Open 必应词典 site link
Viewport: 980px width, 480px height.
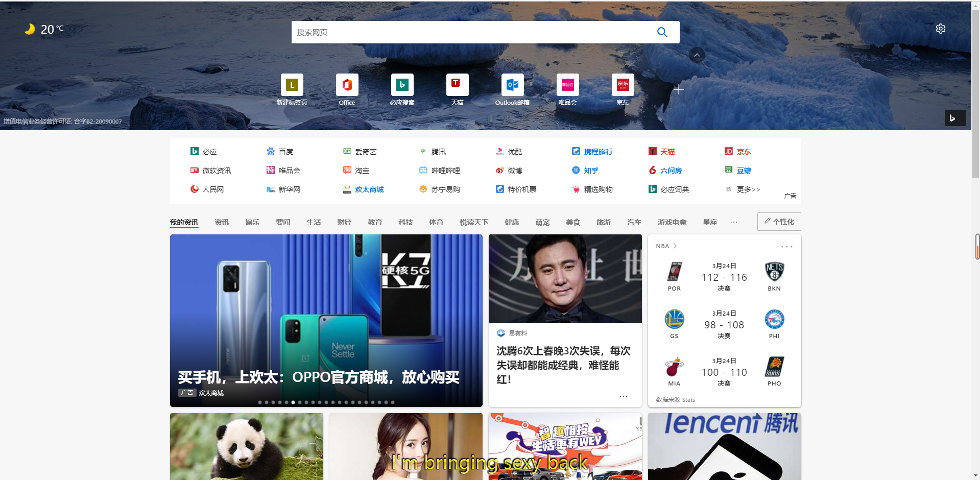click(669, 189)
